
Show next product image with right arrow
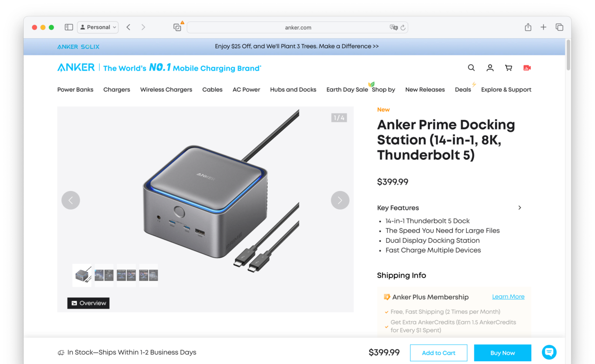click(340, 200)
